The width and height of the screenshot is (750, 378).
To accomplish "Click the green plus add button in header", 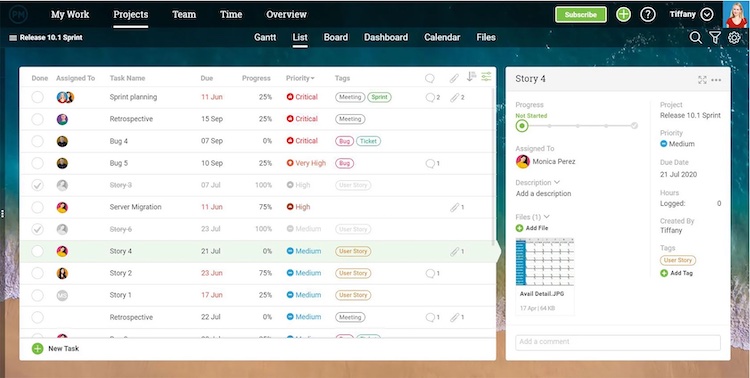I will (x=623, y=14).
